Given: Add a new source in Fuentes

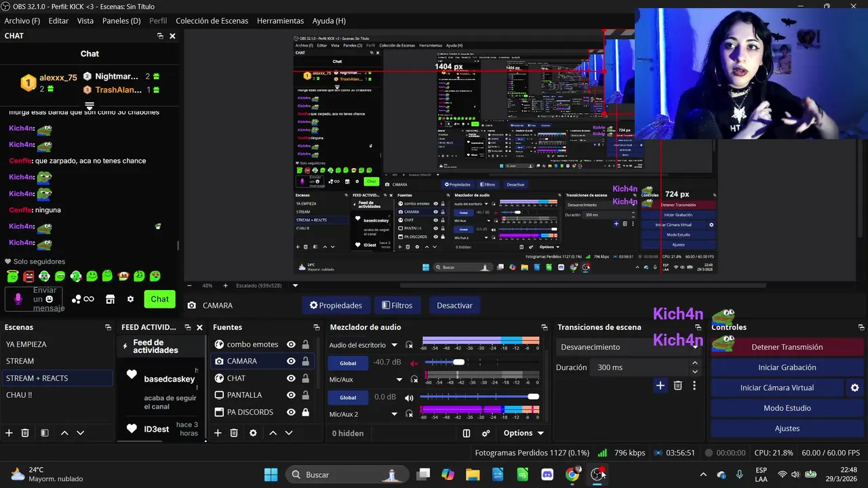Looking at the screenshot, I should click(218, 432).
